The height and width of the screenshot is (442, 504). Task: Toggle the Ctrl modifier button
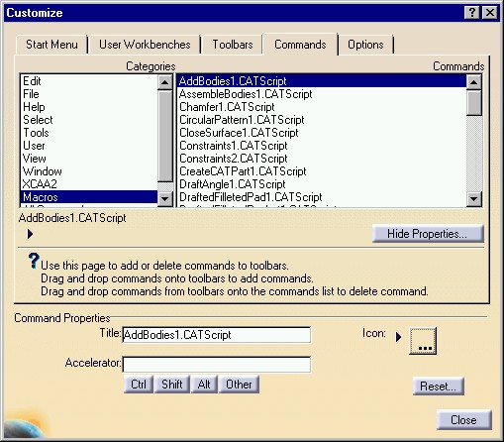tap(139, 385)
